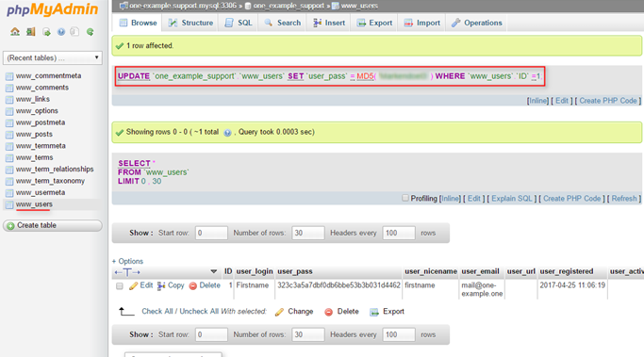Toggle full texts arrows icon in table header
Image resolution: width=644 pixels, height=357 pixels.
[x=127, y=272]
